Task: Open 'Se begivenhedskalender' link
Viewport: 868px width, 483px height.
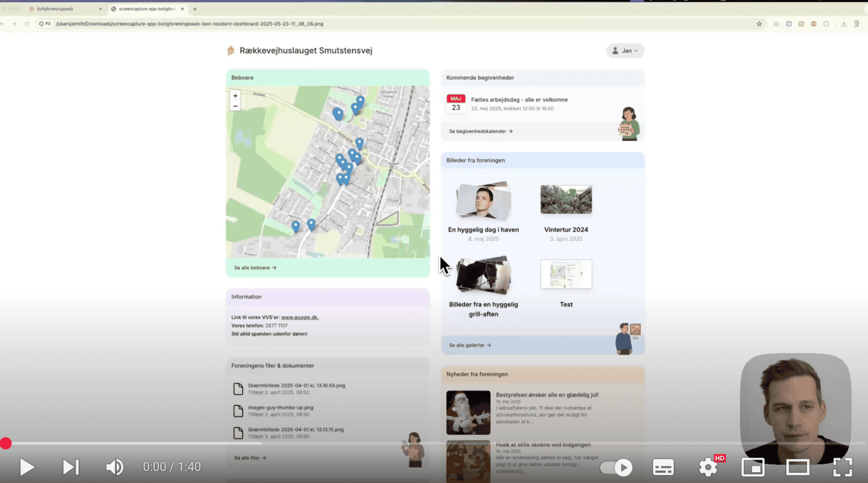Action: 481,131
